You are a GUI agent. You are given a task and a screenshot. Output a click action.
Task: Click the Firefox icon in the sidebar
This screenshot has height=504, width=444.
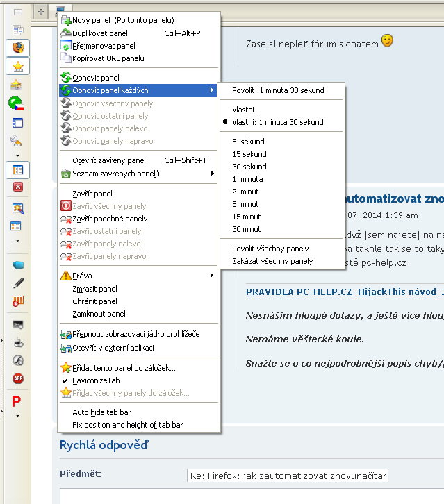[x=17, y=48]
